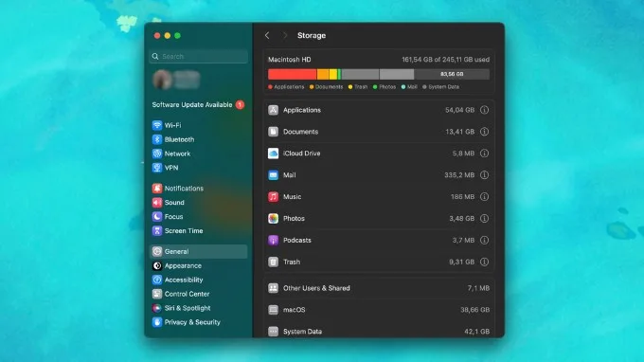Screen dimensions: 644x362
Task: Show info for the Podcasts storage row
Action: click(485, 240)
